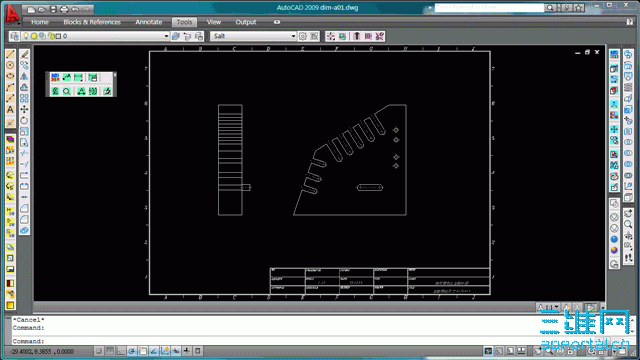Toggle Object Snap in status bar
Image resolution: width=640 pixels, height=360 pixels.
(x=143, y=351)
